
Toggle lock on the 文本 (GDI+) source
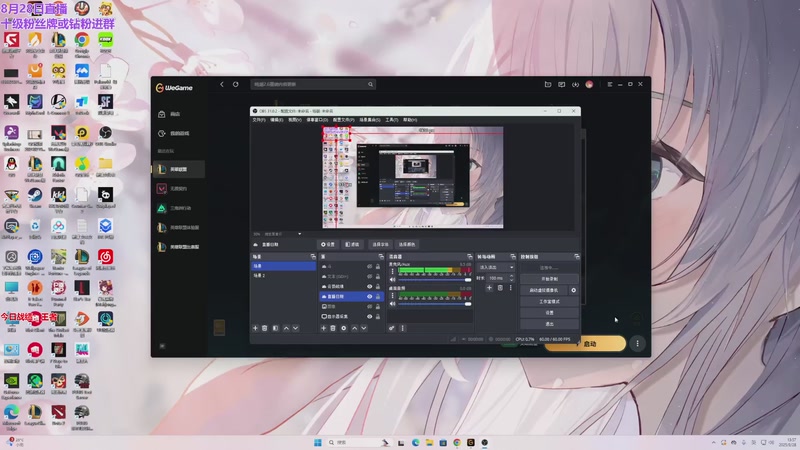378,277
